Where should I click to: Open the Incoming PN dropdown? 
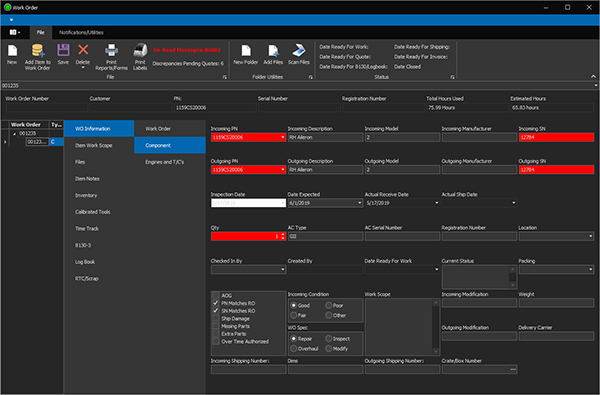click(x=283, y=137)
